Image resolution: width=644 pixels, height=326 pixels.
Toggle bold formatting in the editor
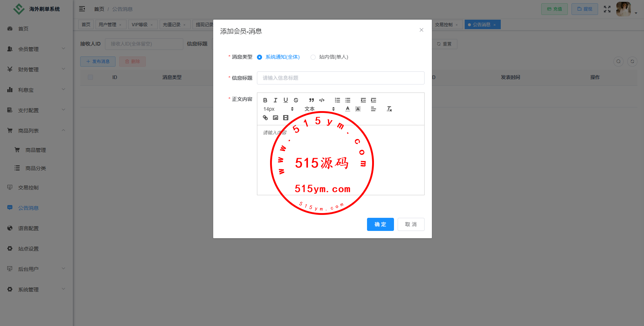(265, 100)
